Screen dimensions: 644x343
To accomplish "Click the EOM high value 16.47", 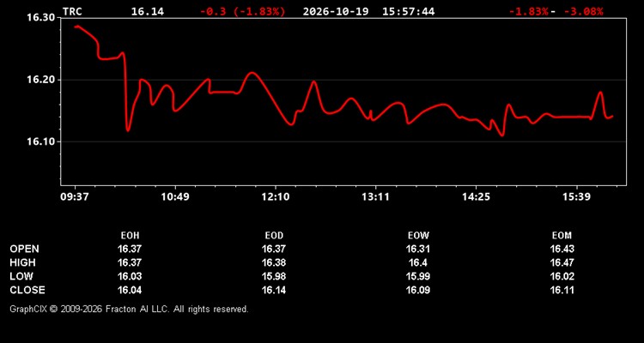I will (x=562, y=262).
